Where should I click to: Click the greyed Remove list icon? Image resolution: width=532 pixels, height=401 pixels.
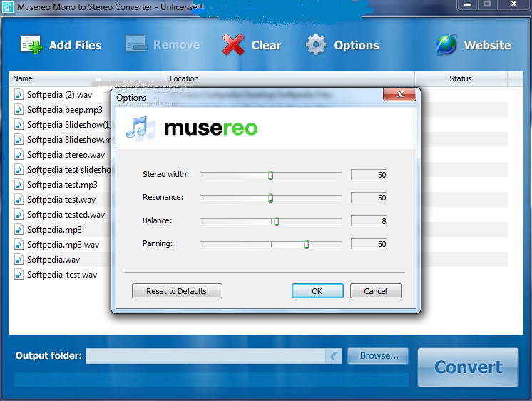(x=135, y=44)
